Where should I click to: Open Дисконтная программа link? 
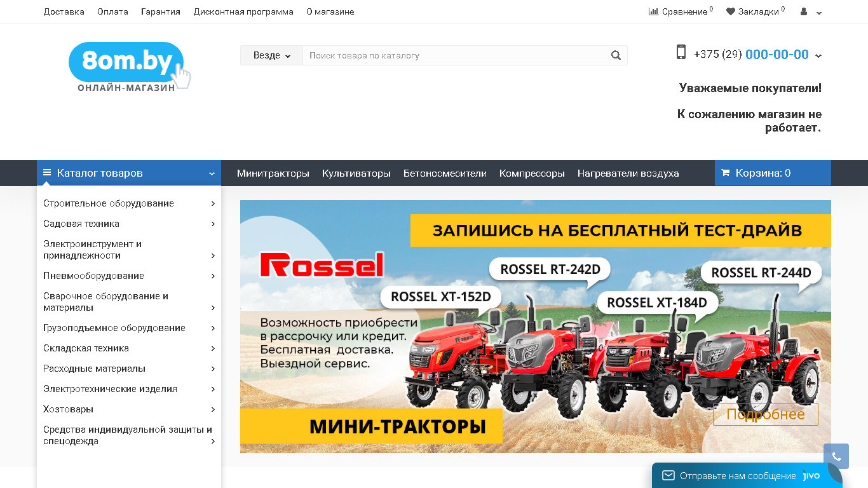(x=243, y=11)
